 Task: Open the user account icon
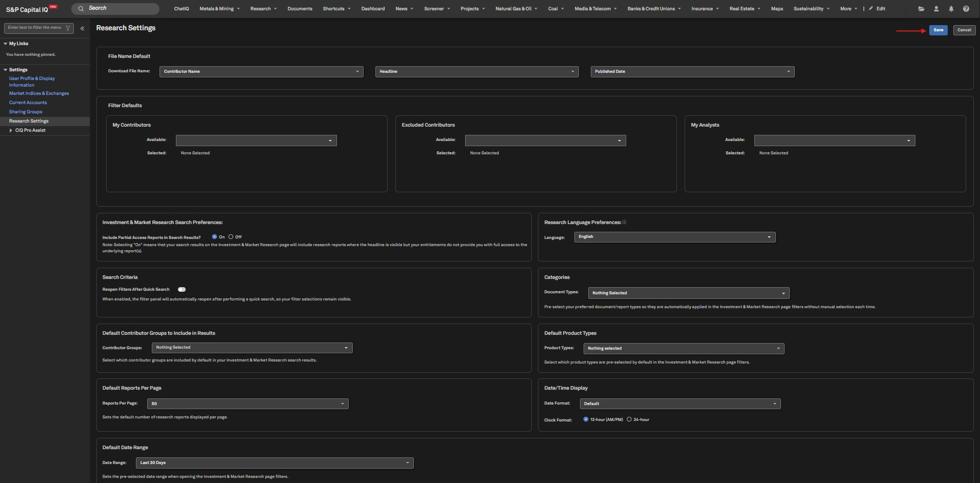936,9
